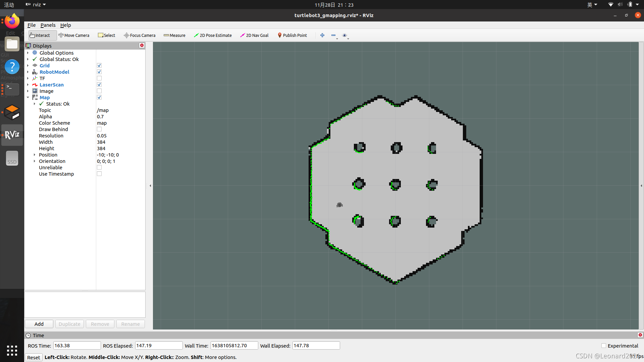Click the Alpha value 0.7 field
The width and height of the screenshot is (644, 362).
120,117
